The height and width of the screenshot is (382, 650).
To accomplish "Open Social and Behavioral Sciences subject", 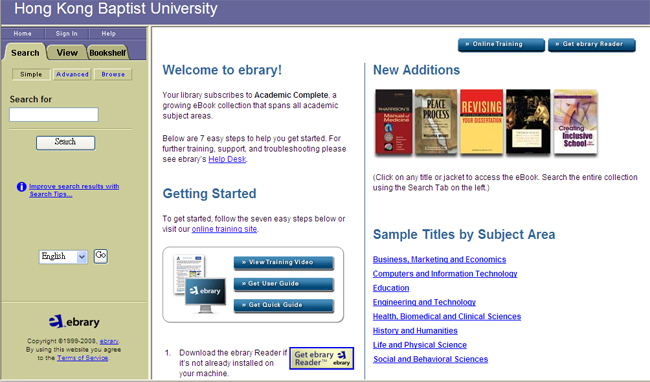I will (x=430, y=359).
